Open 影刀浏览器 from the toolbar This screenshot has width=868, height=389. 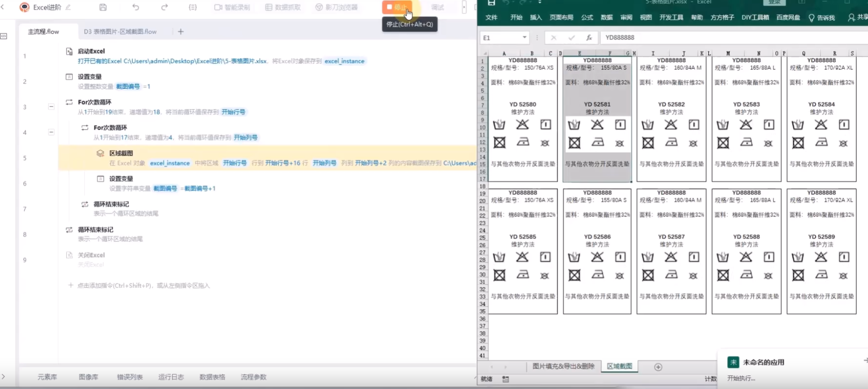tap(319, 8)
